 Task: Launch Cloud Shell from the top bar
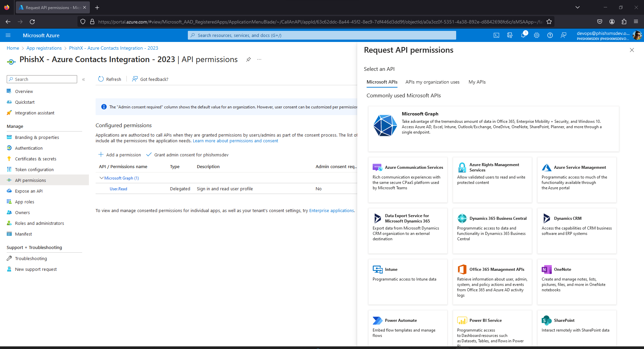pos(496,35)
